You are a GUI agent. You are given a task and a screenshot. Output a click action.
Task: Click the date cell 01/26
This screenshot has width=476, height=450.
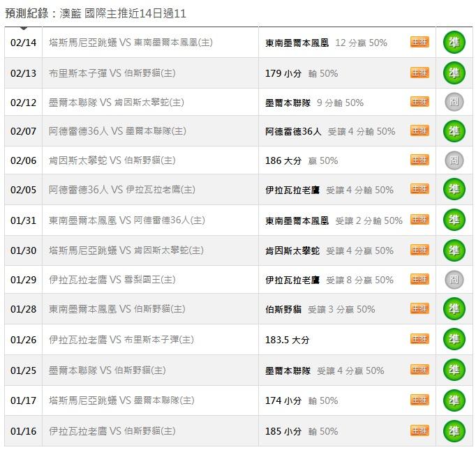23,340
